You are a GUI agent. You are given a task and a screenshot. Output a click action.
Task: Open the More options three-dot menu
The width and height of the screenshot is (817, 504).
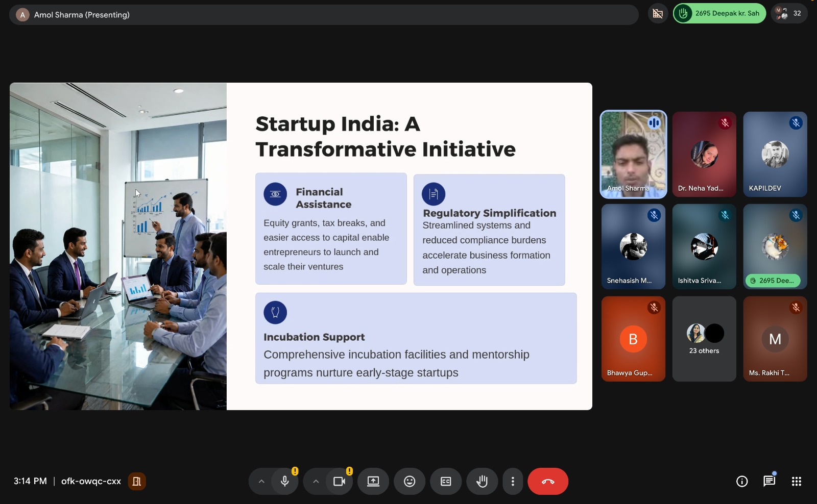[x=513, y=482]
